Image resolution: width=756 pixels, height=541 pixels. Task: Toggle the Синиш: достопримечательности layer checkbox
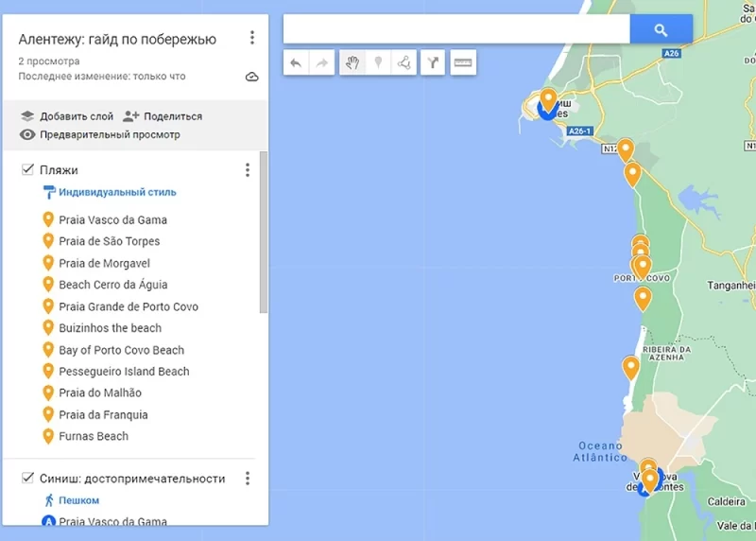(27, 479)
